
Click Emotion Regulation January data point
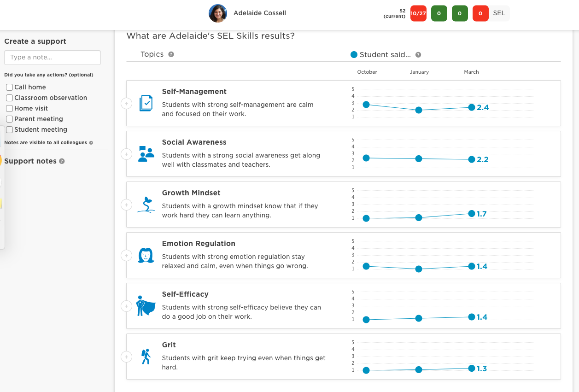coord(419,269)
